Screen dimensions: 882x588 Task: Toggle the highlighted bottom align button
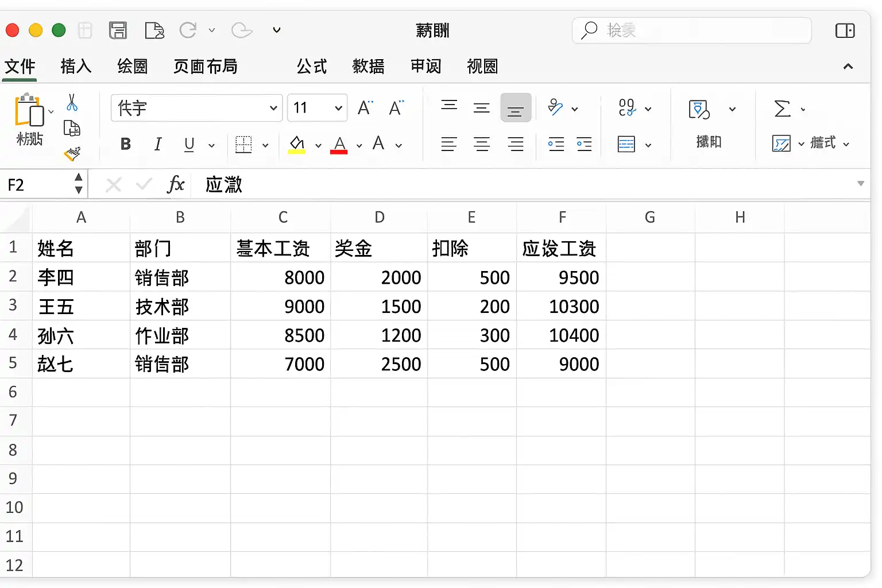[x=516, y=107]
